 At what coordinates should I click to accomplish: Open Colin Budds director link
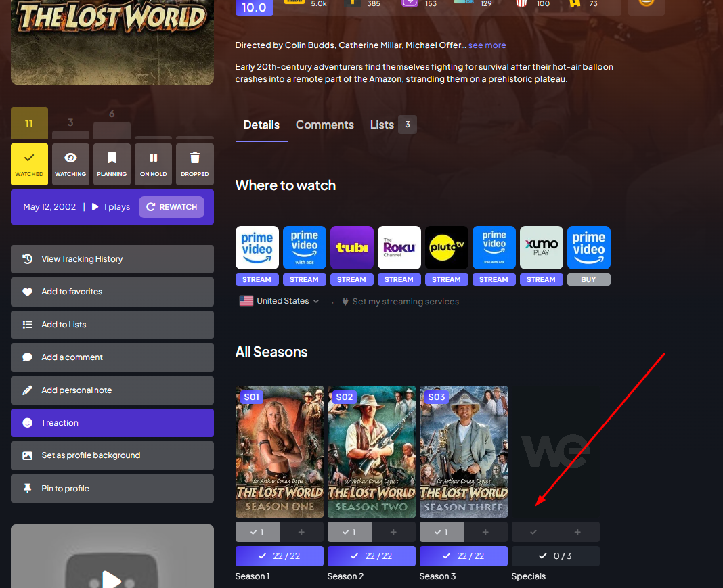(x=309, y=45)
